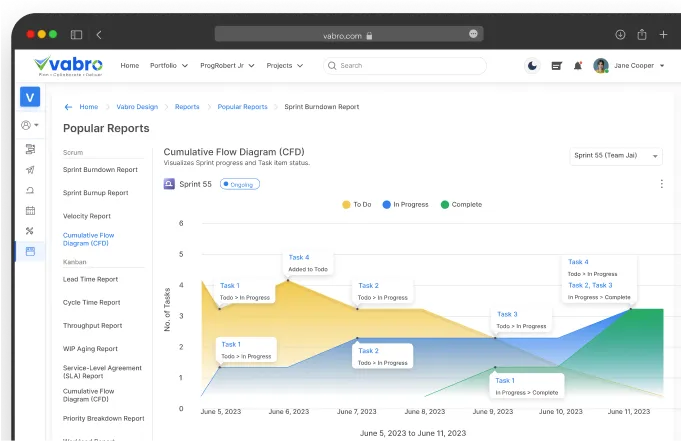681x441 pixels.
Task: Click the Home link in top navigation
Action: [x=129, y=66]
